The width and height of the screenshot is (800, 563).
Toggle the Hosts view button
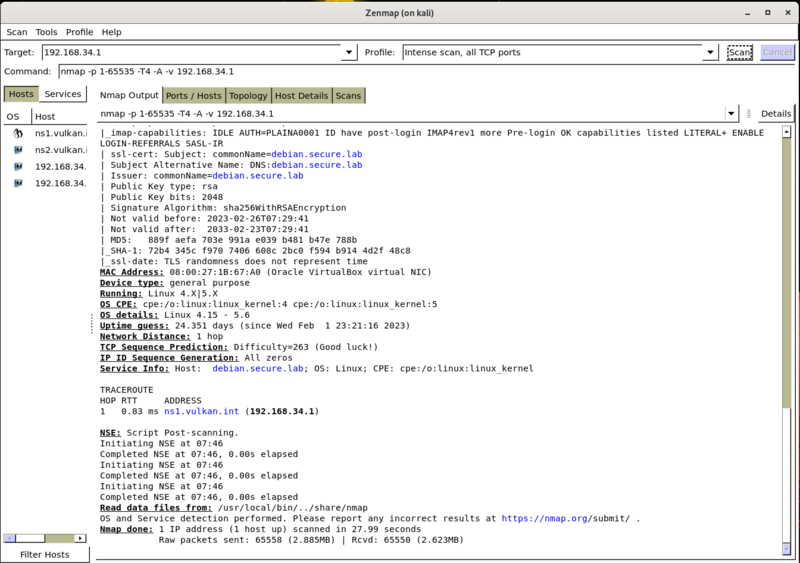pos(21,94)
